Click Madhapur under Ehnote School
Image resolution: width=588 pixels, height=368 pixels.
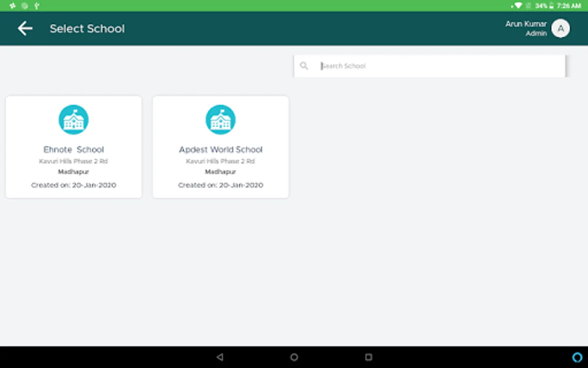click(x=73, y=172)
